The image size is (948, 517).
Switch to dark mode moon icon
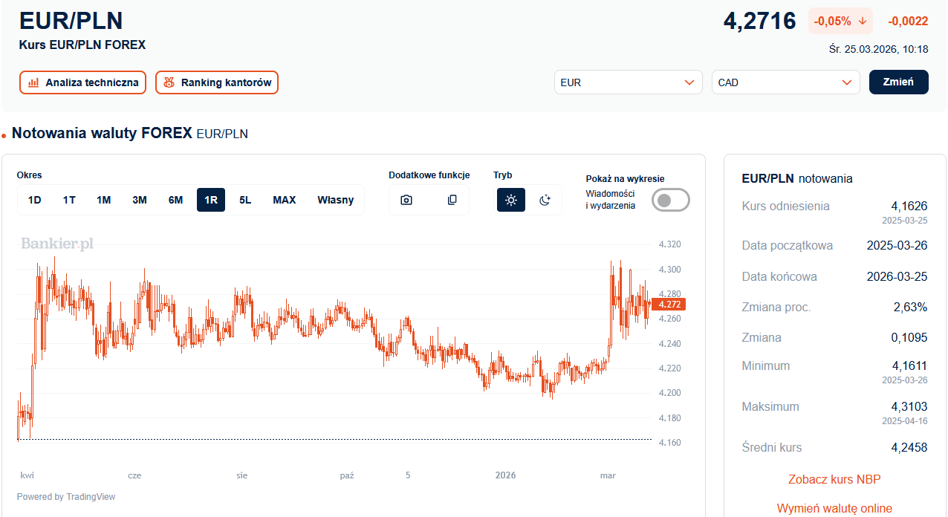[x=545, y=200]
